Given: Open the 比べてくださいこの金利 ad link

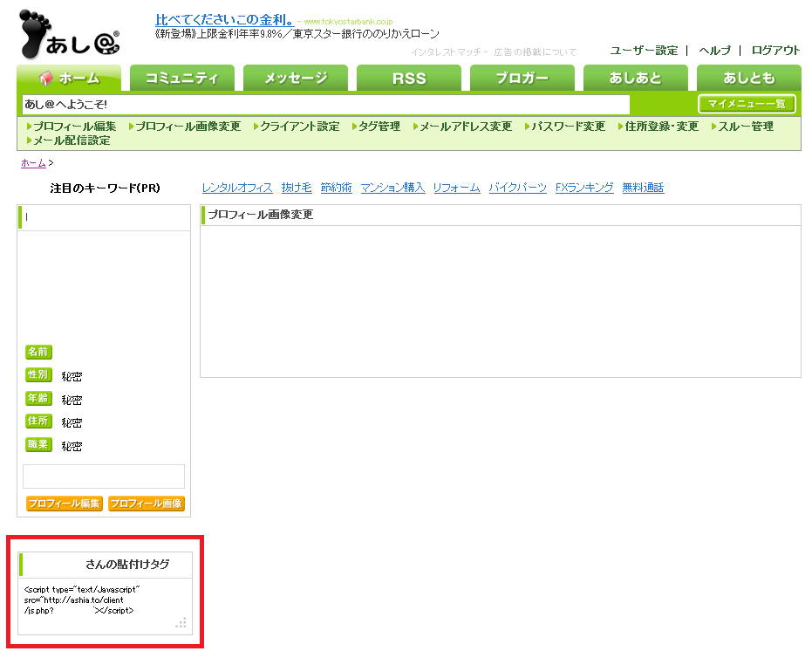Looking at the screenshot, I should 225,20.
